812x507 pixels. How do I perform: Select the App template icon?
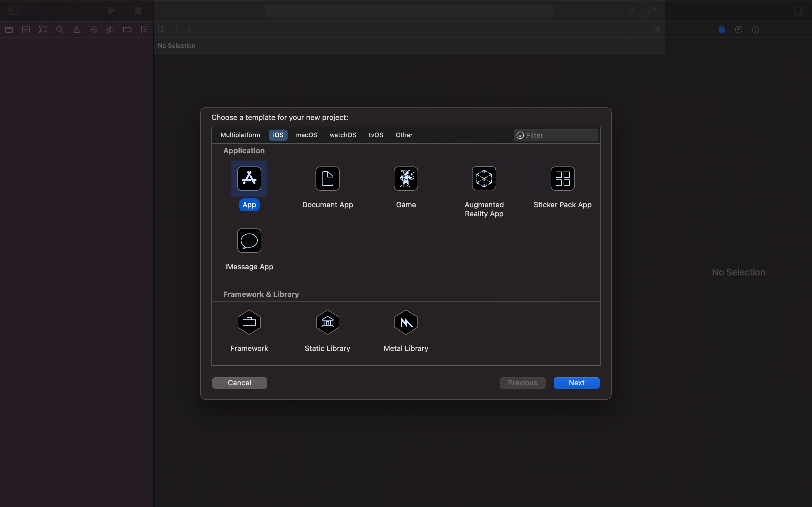tap(249, 178)
